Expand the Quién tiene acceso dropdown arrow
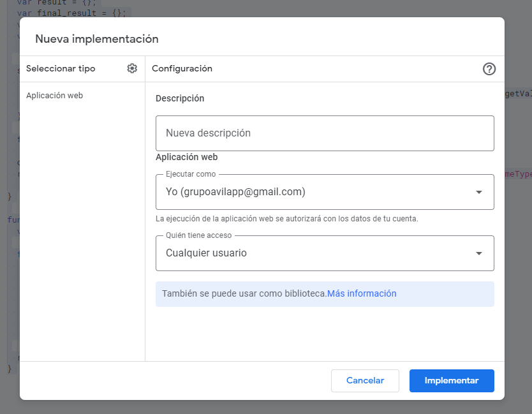532x414 pixels. (x=479, y=253)
